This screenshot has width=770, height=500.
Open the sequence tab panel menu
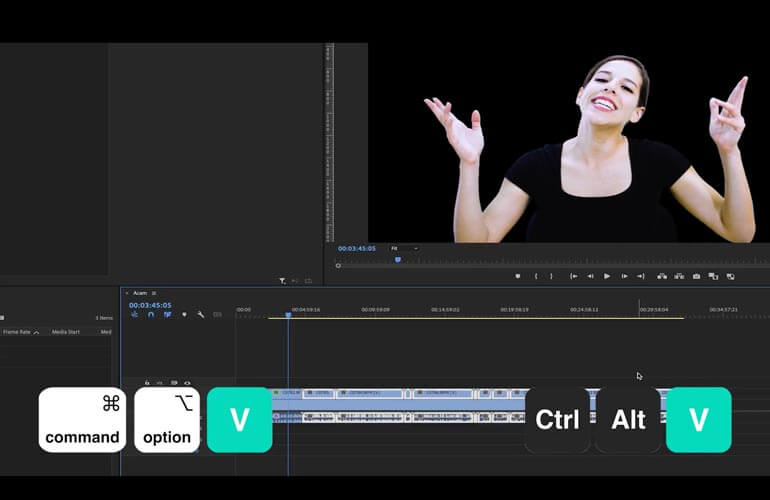154,293
